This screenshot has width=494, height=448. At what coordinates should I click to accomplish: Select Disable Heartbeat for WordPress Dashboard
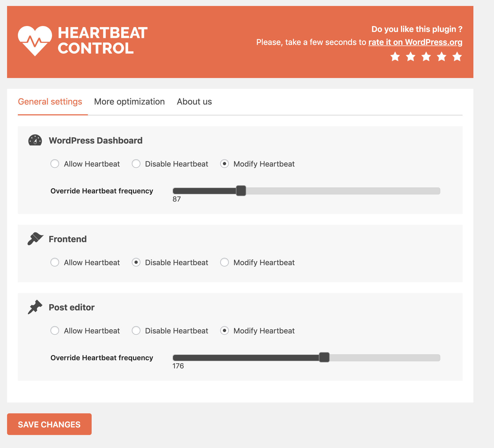136,164
